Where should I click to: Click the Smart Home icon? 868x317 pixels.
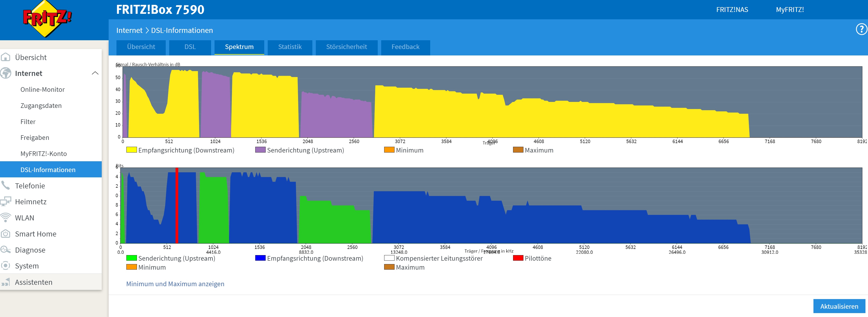click(6, 233)
